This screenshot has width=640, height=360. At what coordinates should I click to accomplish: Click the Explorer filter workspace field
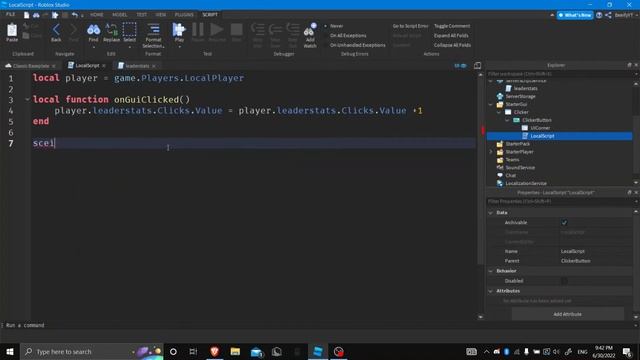pyautogui.click(x=559, y=74)
